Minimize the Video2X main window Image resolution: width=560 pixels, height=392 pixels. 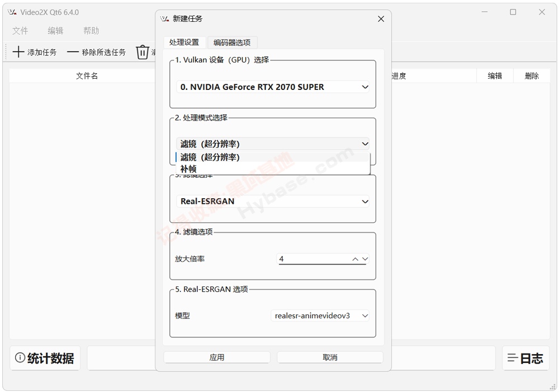[x=485, y=12]
